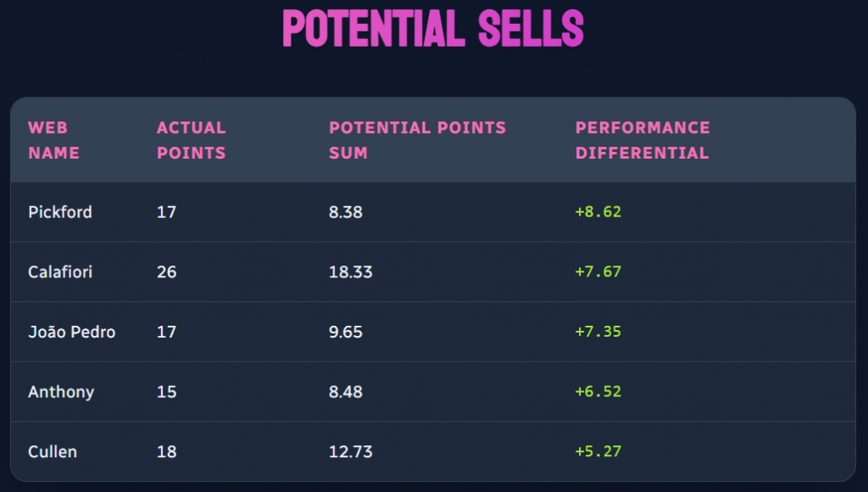
Task: Select the João Pedro player name
Action: (x=72, y=332)
